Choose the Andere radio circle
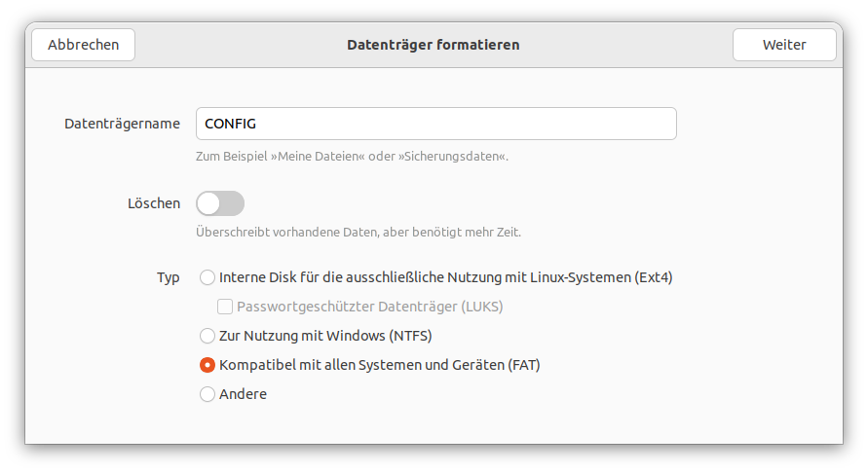Viewport: 868px width, 472px height. click(x=208, y=394)
